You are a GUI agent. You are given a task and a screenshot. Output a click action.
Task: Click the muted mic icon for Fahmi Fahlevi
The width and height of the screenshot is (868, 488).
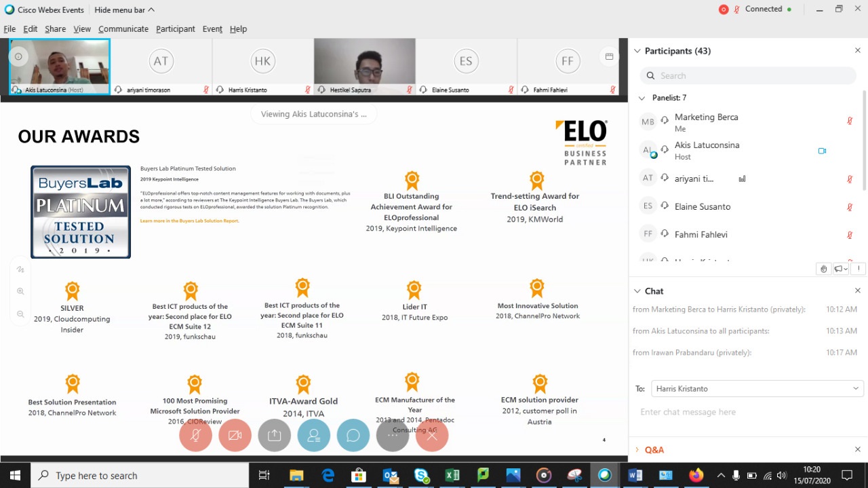pyautogui.click(x=850, y=235)
